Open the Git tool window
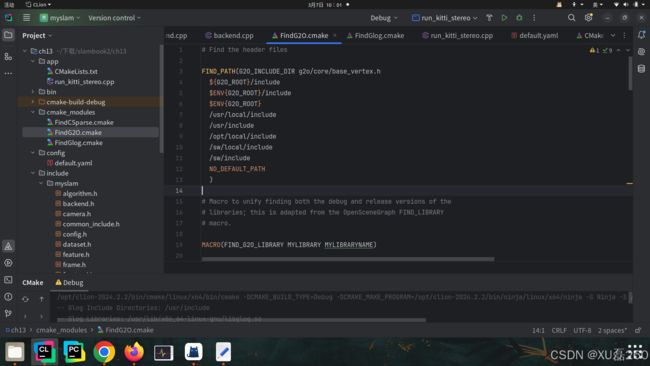The height and width of the screenshot is (366, 650). click(8, 313)
